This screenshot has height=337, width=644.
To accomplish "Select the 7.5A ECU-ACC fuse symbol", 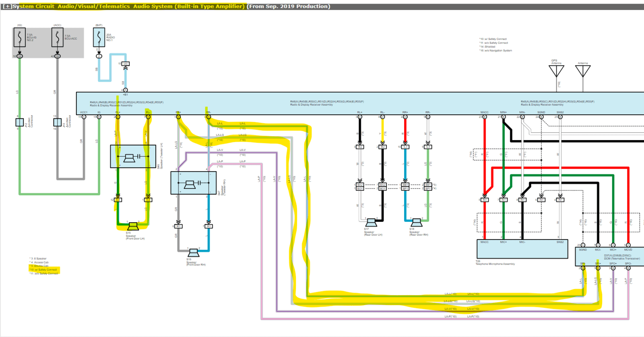I will (x=58, y=37).
